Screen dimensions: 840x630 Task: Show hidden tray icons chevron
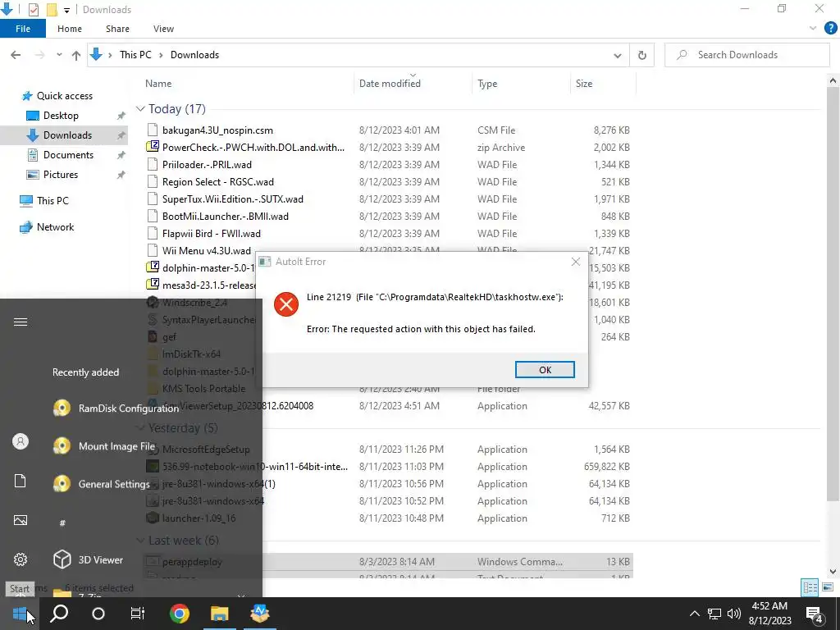pos(694,614)
